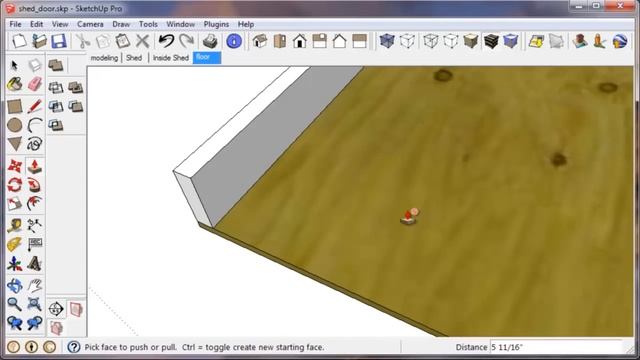Choose the Paint Bucket tool
The height and width of the screenshot is (360, 640).
click(x=15, y=84)
